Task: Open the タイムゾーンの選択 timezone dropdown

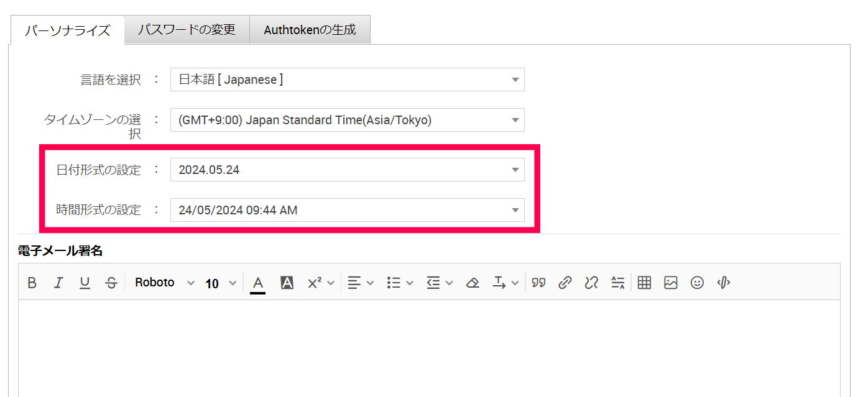Action: tap(348, 120)
